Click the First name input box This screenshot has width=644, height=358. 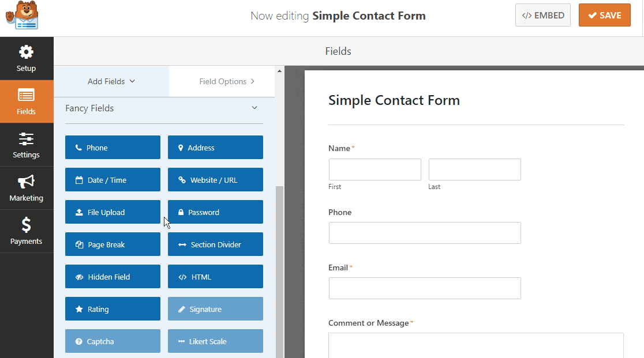pos(375,169)
